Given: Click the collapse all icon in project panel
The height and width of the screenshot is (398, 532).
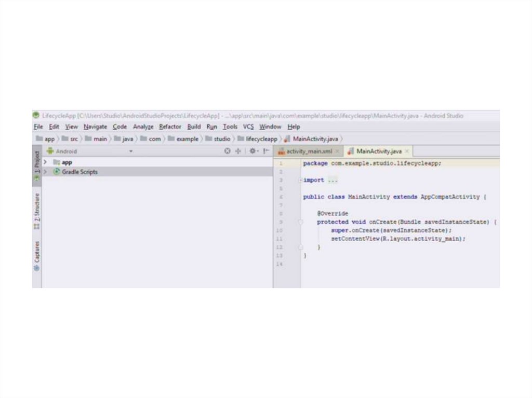Looking at the screenshot, I should pyautogui.click(x=238, y=151).
